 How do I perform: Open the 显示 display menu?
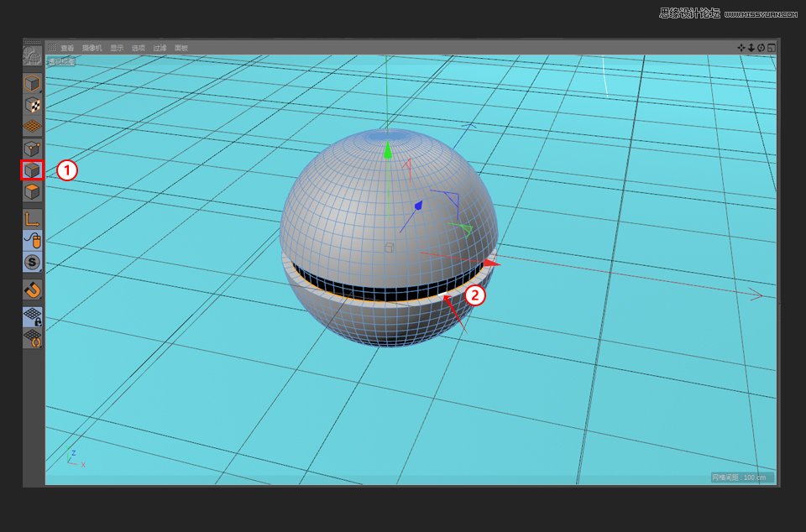pyautogui.click(x=117, y=48)
